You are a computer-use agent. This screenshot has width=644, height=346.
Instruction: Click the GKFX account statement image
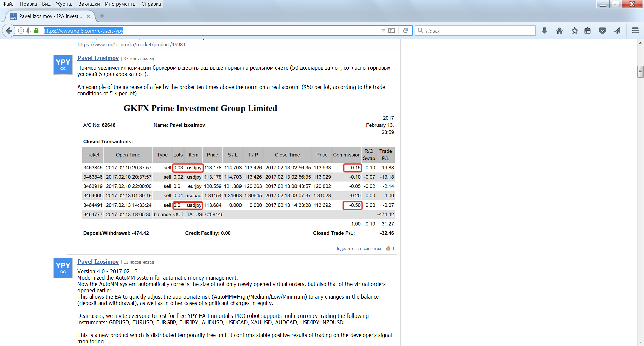click(x=238, y=170)
